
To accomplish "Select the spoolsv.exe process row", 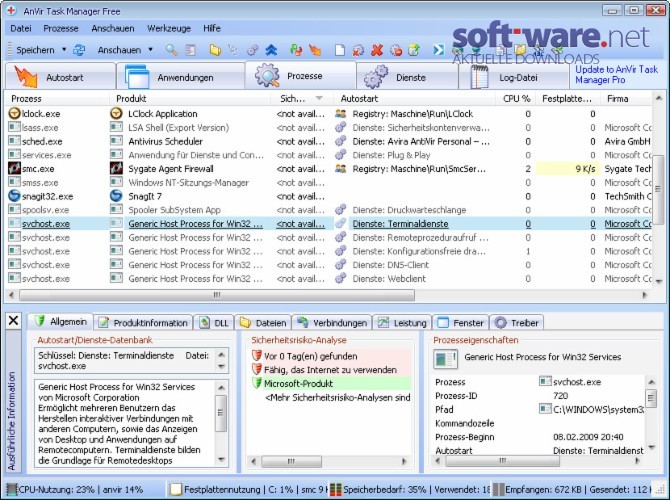I will point(330,209).
